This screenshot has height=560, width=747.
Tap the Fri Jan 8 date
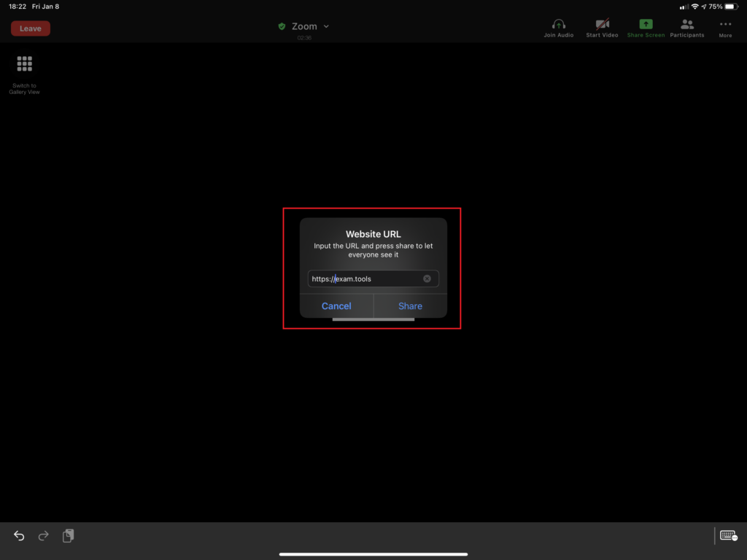click(x=46, y=7)
